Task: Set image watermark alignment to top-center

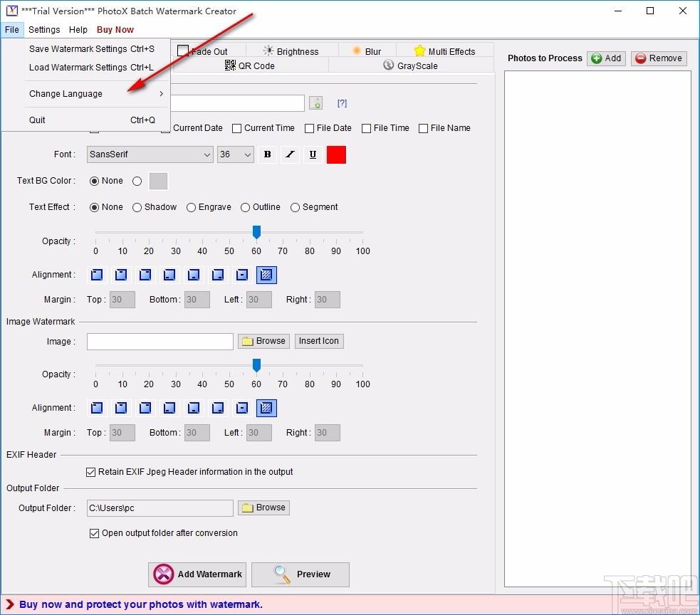Action: coord(121,408)
